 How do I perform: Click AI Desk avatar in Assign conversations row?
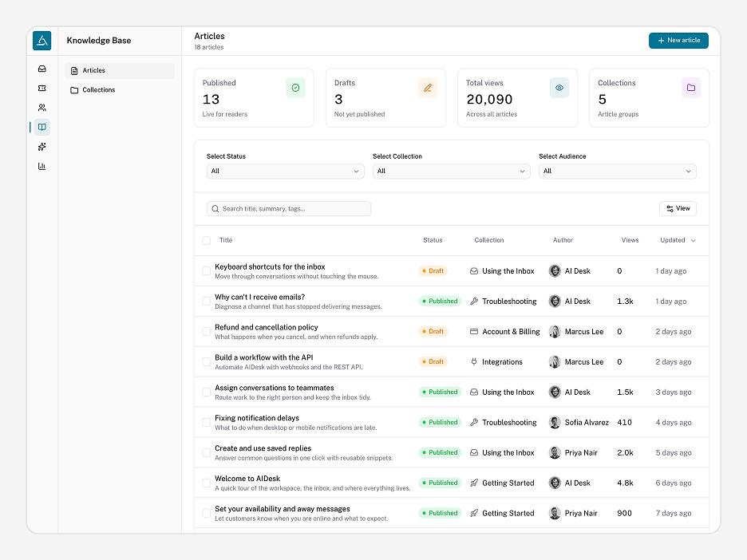[555, 392]
